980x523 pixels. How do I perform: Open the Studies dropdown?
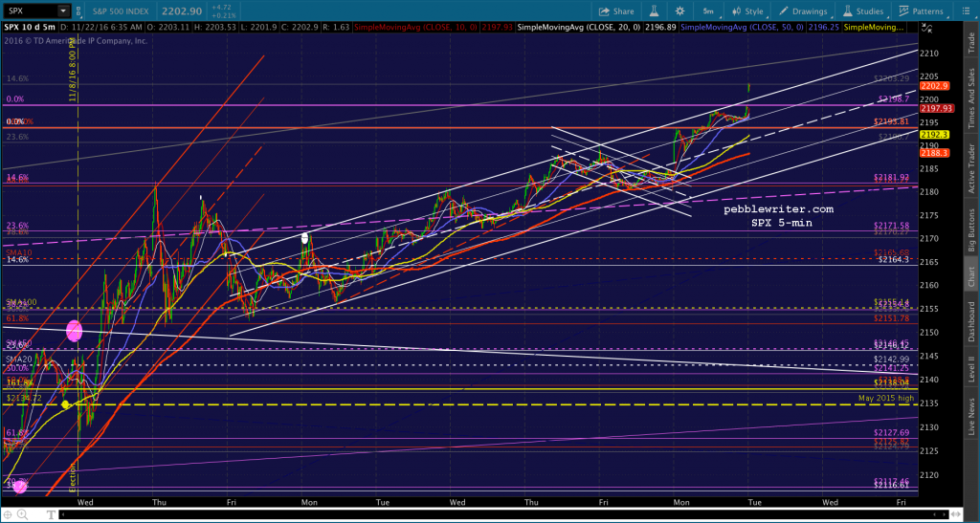864,11
